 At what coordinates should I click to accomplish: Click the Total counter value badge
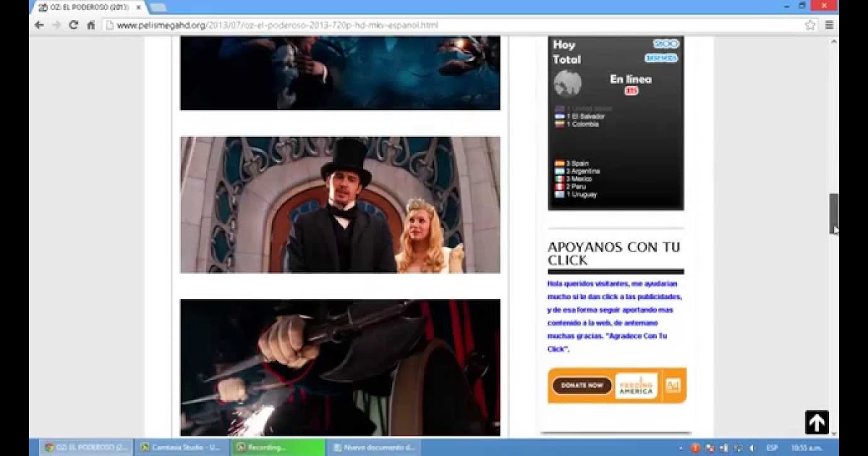click(661, 58)
